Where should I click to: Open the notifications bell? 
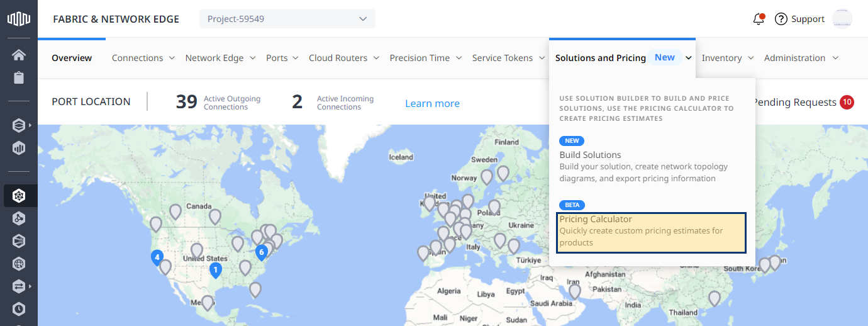tap(759, 19)
